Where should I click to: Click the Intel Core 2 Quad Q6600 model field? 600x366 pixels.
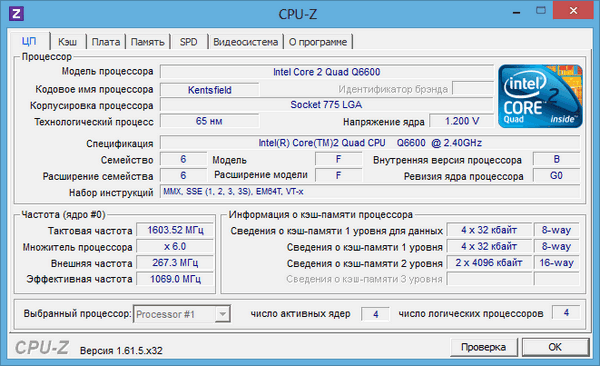[x=327, y=72]
